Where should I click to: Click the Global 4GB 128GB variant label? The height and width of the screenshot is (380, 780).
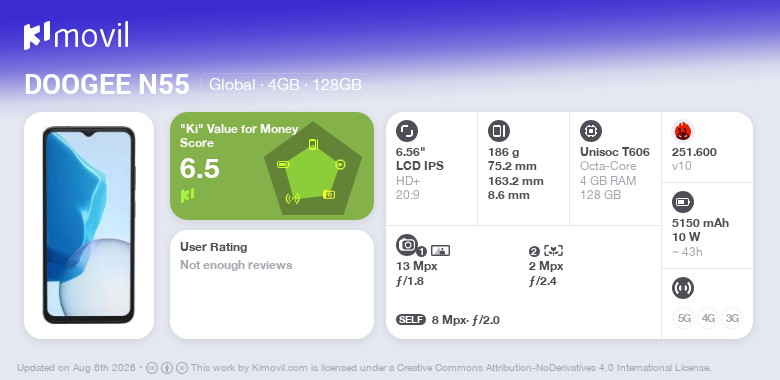click(285, 84)
